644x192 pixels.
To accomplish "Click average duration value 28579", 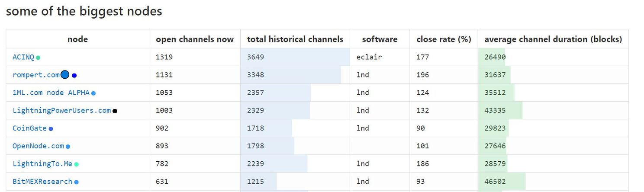I will (495, 163).
